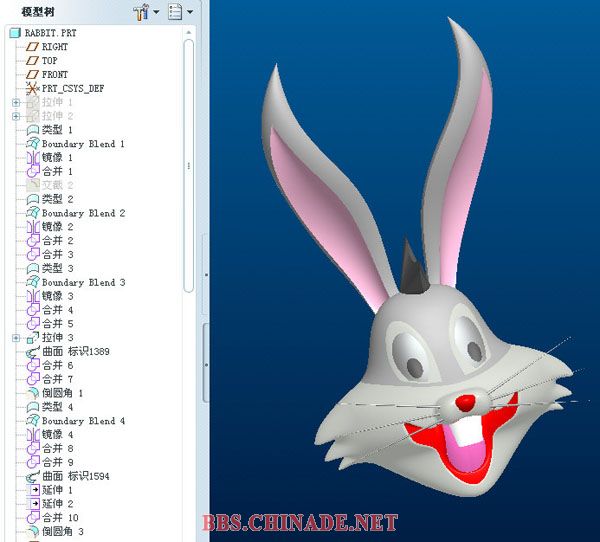600x542 pixels.
Task: Click the scrollbar up arrow in model tree
Action: point(189,33)
